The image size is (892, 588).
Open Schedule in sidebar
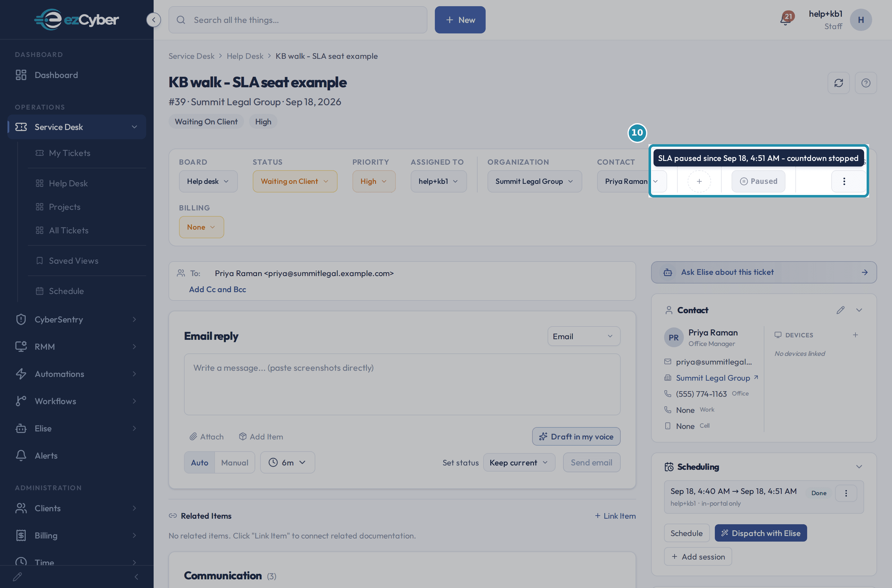87,291
